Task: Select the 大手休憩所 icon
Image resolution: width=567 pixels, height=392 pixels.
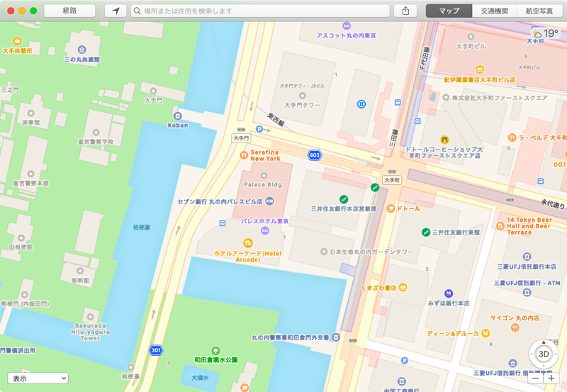Action: 17,41
